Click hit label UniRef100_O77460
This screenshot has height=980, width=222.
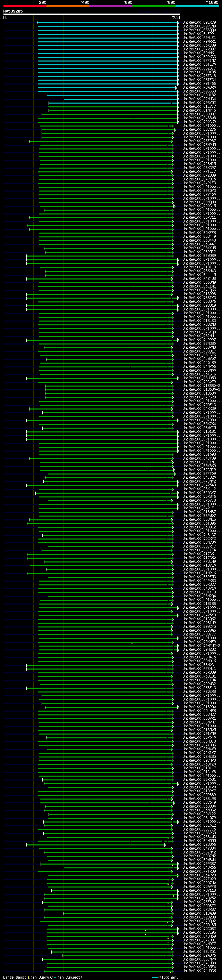[x=199, y=195]
